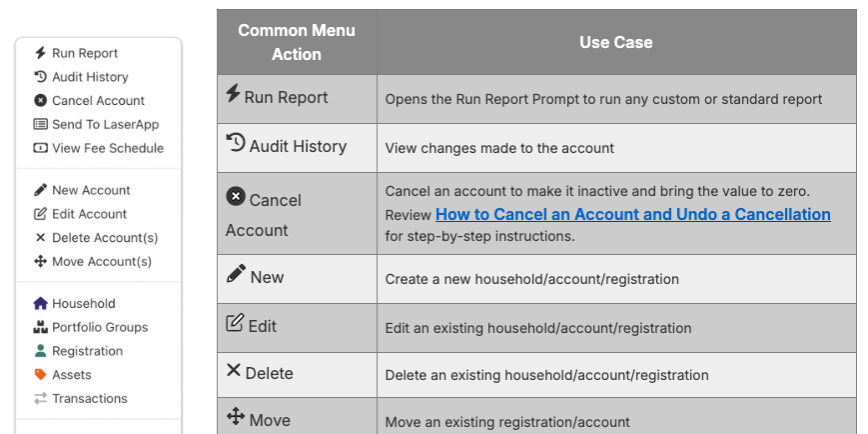Click the purple Household house icon

40,303
